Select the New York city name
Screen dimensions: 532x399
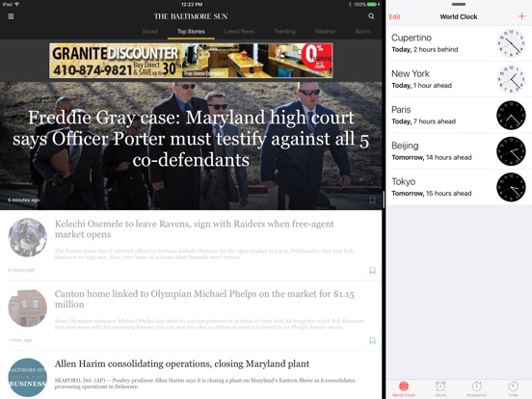pyautogui.click(x=411, y=73)
